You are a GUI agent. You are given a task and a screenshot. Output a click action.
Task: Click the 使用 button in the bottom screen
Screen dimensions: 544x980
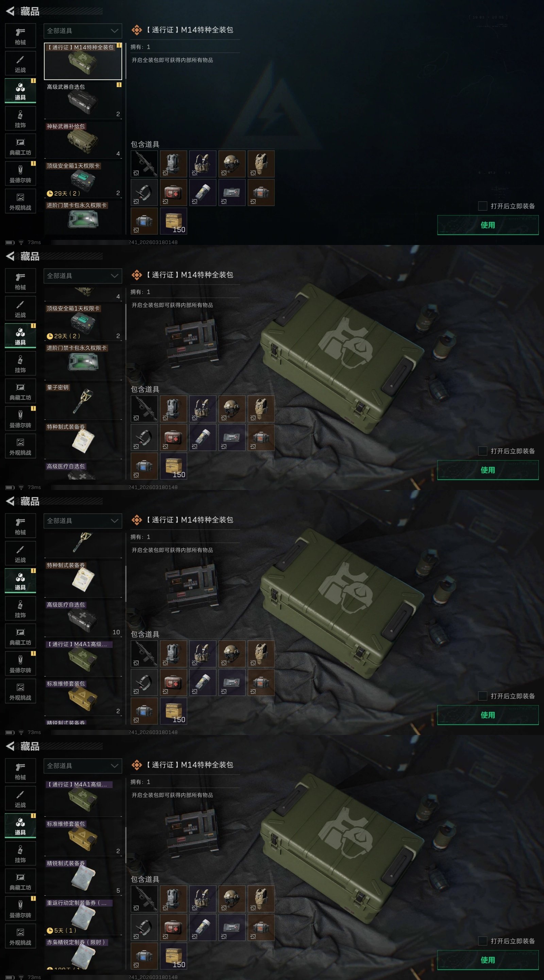click(488, 960)
